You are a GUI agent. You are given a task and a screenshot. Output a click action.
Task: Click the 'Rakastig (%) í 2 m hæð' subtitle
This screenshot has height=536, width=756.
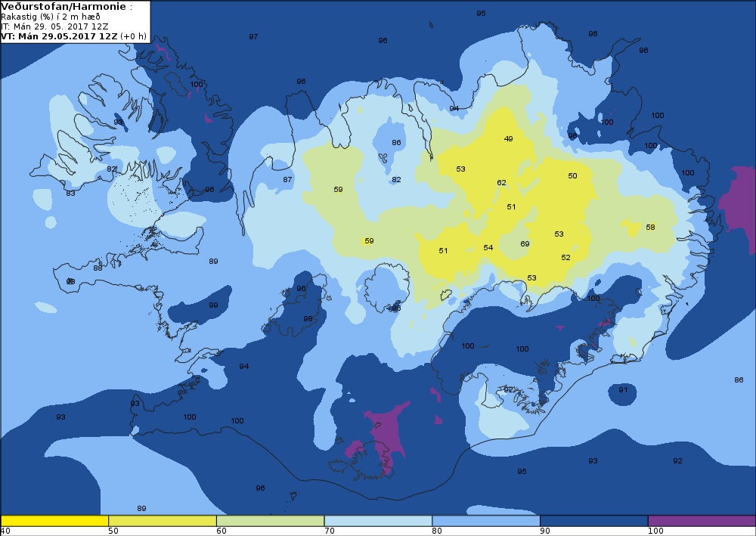[51, 17]
